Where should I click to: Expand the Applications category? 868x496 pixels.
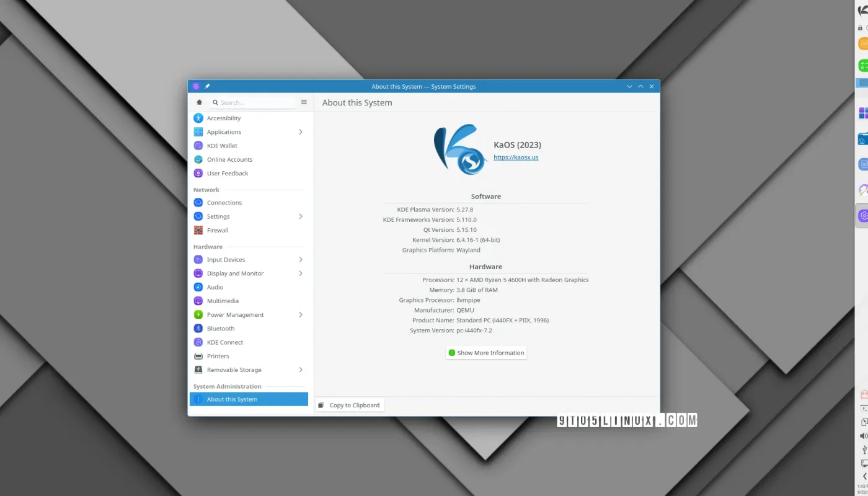pos(301,131)
